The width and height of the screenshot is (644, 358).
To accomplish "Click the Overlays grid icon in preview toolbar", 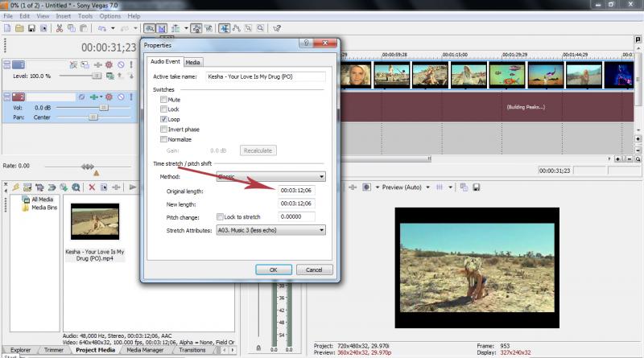I will click(440, 187).
